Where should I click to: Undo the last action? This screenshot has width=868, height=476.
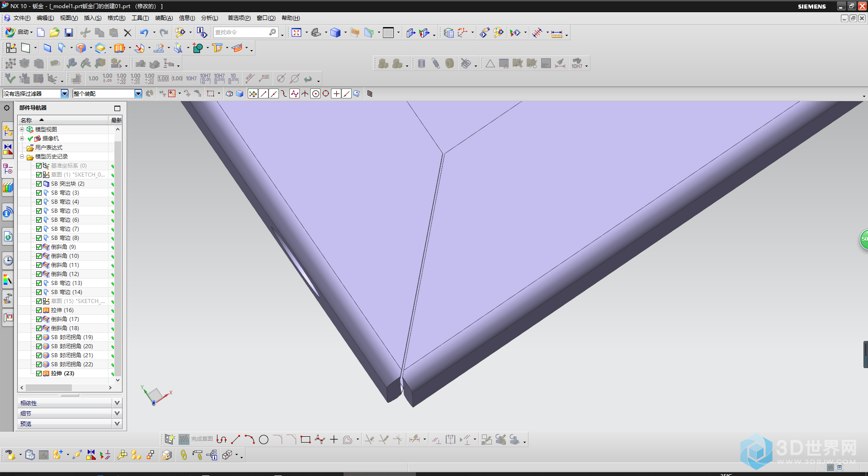coord(144,33)
